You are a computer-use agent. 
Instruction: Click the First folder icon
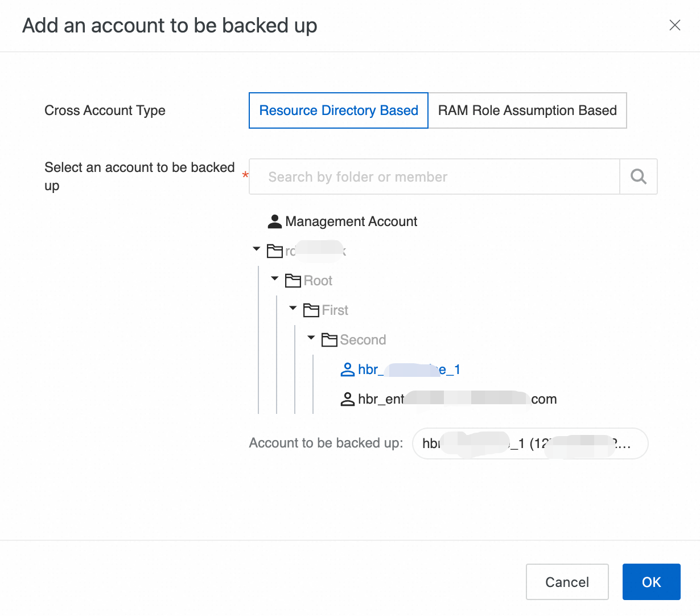pos(311,310)
